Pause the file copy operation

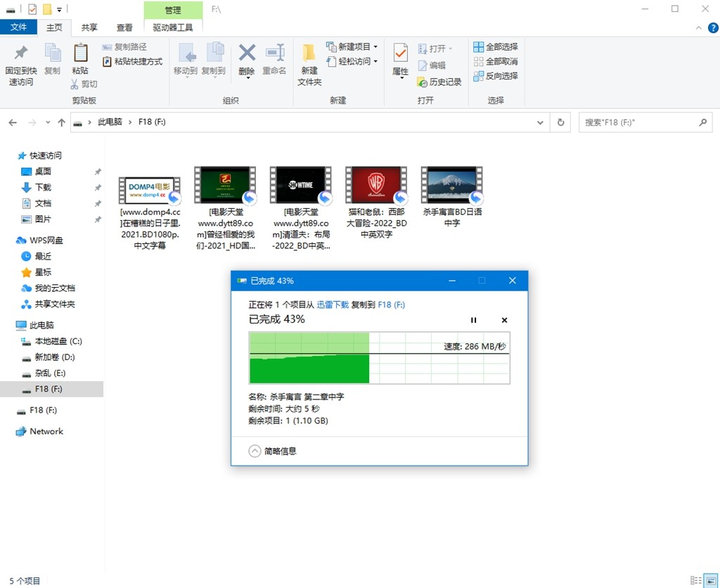pos(473,320)
